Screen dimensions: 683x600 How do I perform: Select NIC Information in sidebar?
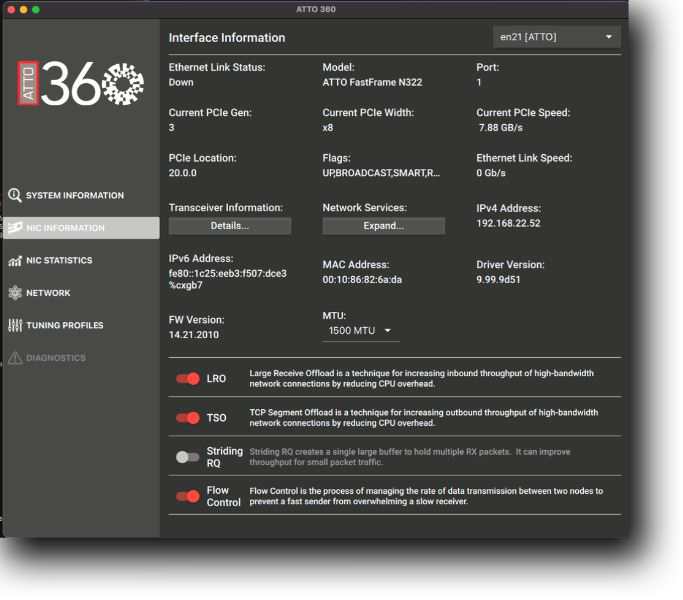tap(81, 228)
